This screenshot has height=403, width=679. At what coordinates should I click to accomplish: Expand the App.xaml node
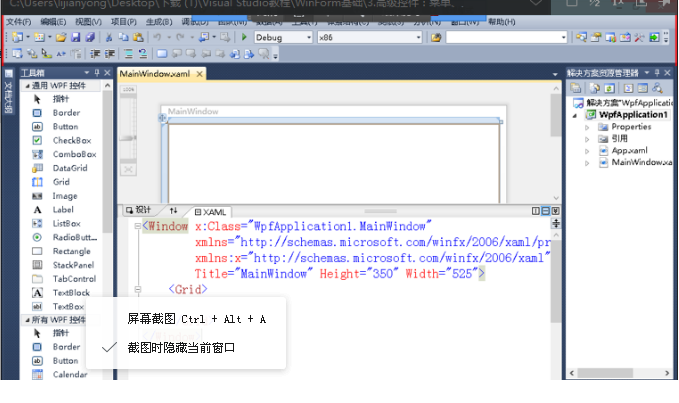click(x=587, y=151)
